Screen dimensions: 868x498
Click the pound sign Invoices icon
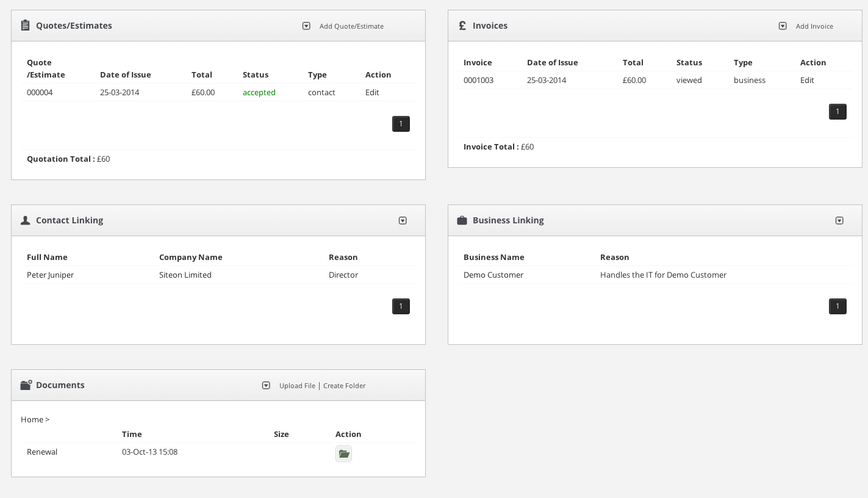tap(462, 26)
